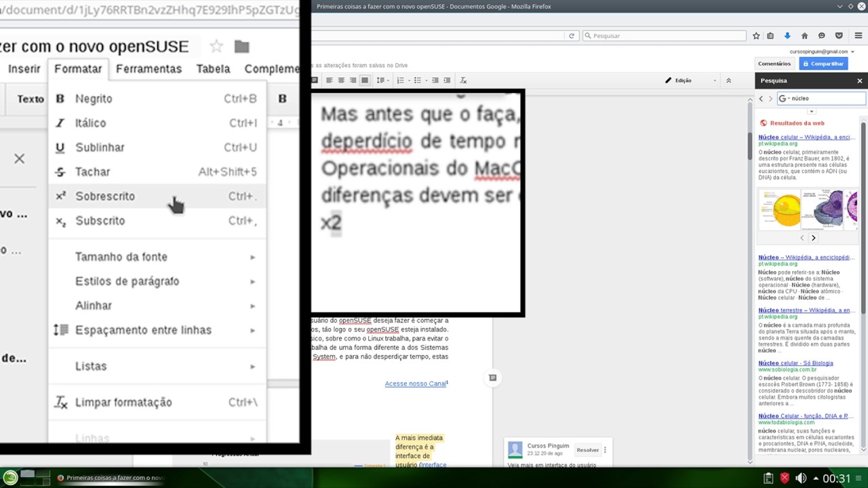Reload the page in Firefox
The height and width of the screenshot is (488, 868).
point(572,36)
